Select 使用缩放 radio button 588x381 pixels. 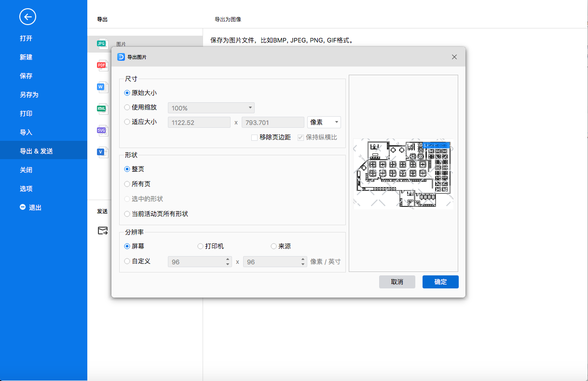[x=127, y=108]
